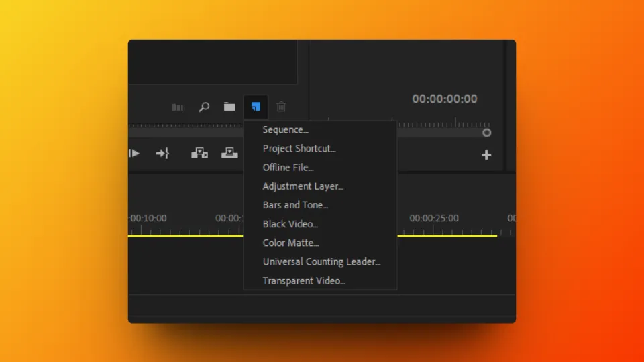Select Transparent Video... menu entry

[321, 281]
